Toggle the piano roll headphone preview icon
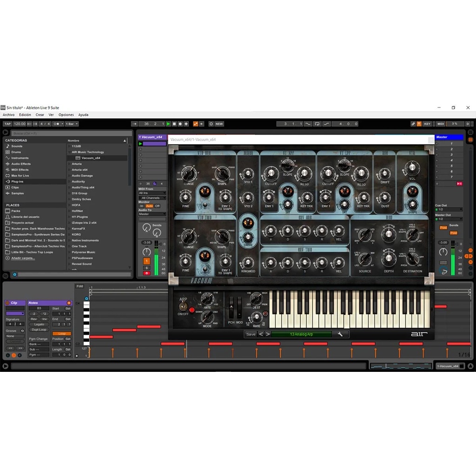Screen dimensions: 476x476 [x=86, y=298]
